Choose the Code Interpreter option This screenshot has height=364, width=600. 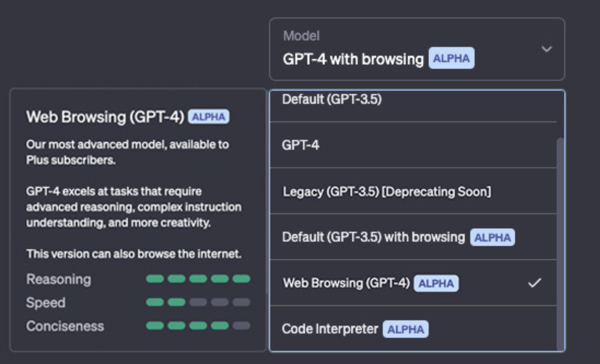[413, 328]
